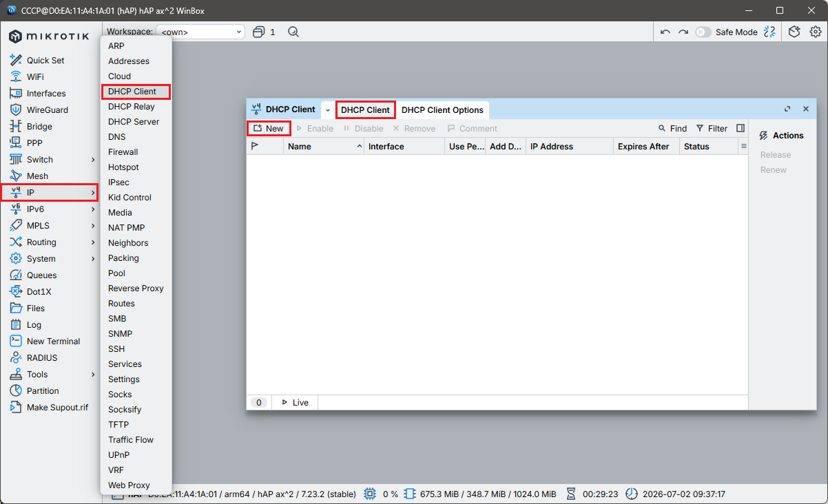The image size is (828, 504).
Task: Toggle the Live update button
Action: pyautogui.click(x=294, y=402)
